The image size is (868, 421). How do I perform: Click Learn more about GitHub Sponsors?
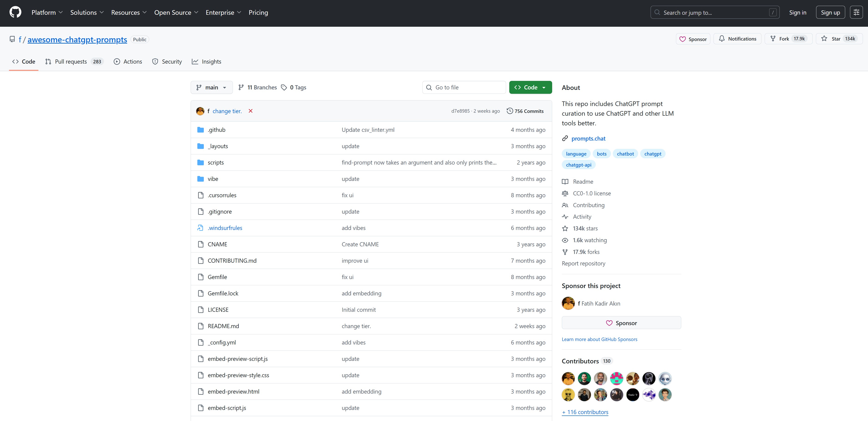pyautogui.click(x=599, y=339)
